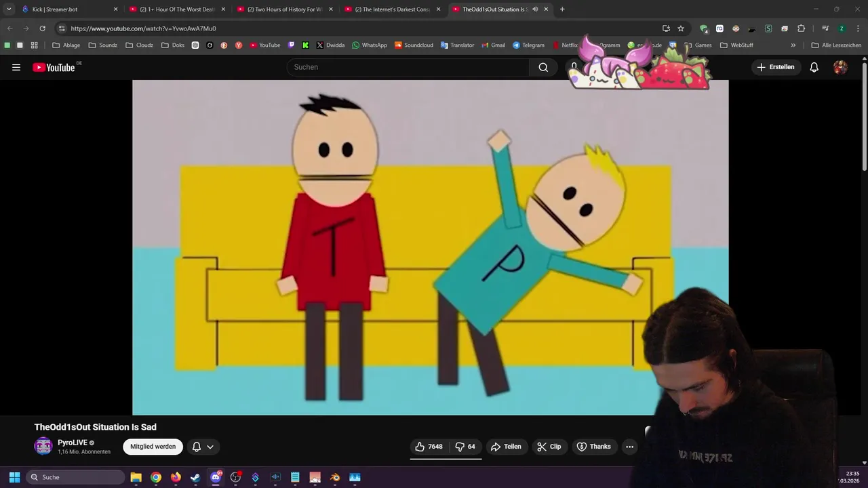Like the video with 7648 likes

tap(429, 447)
